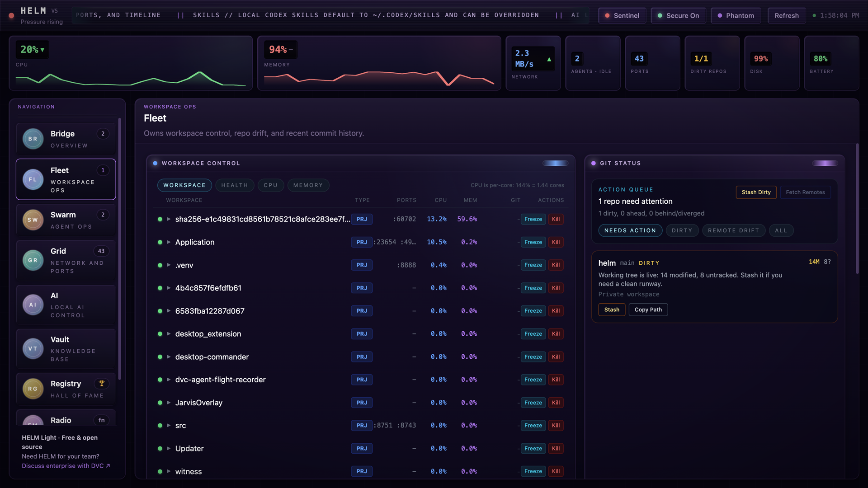Viewport: 868px width, 488px height.
Task: Toggle the Secure On switch
Action: (x=678, y=15)
